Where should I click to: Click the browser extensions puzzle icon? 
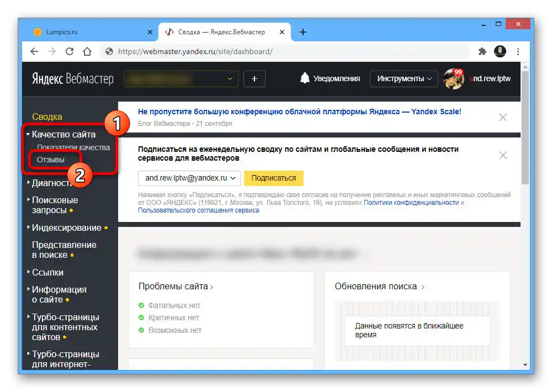tap(482, 51)
